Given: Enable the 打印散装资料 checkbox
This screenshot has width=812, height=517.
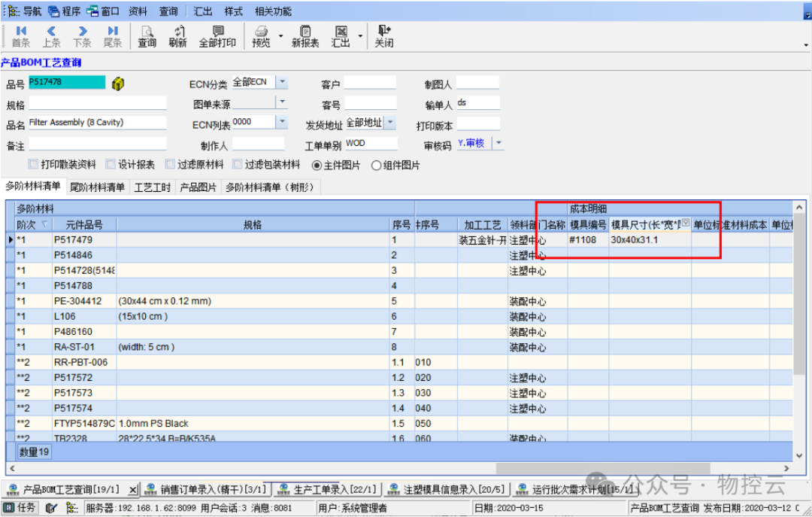Looking at the screenshot, I should tap(33, 165).
